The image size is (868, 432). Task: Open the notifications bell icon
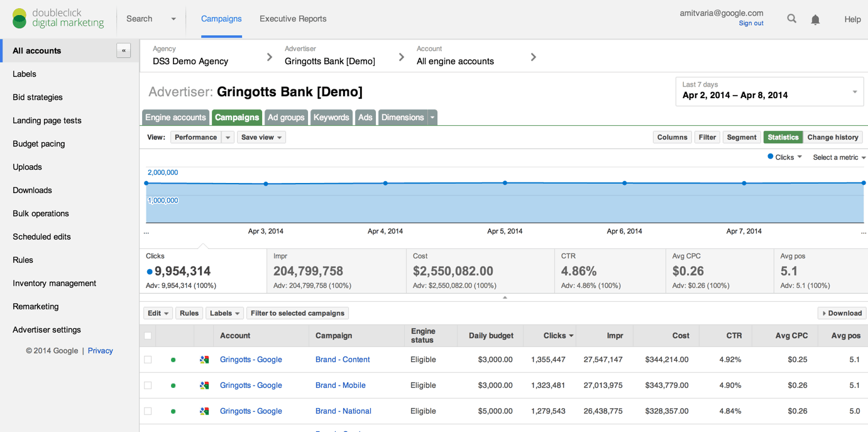coord(815,19)
